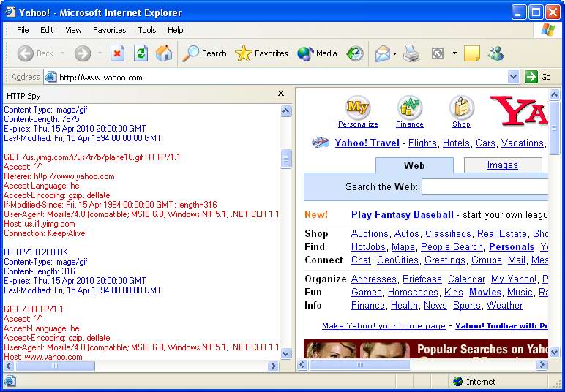Close the HTTP Spy panel

tap(281, 94)
